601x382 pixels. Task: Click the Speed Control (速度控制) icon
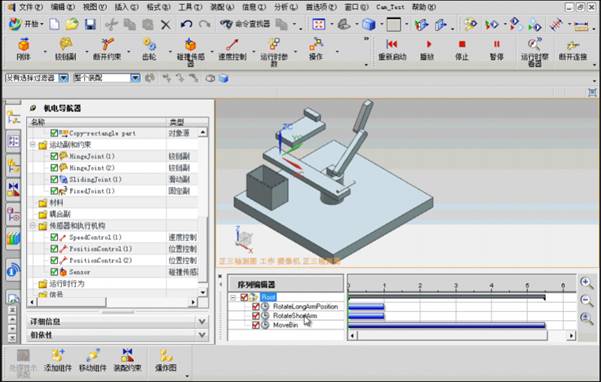point(232,45)
